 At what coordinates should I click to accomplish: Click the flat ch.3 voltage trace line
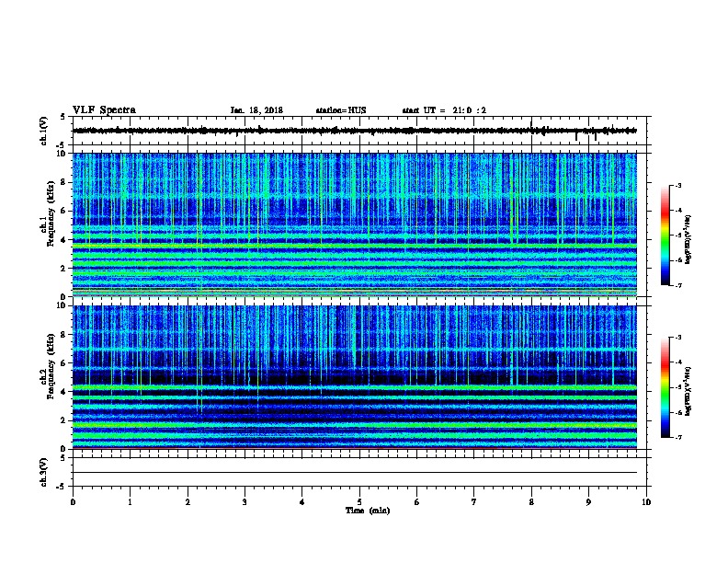pos(354,473)
